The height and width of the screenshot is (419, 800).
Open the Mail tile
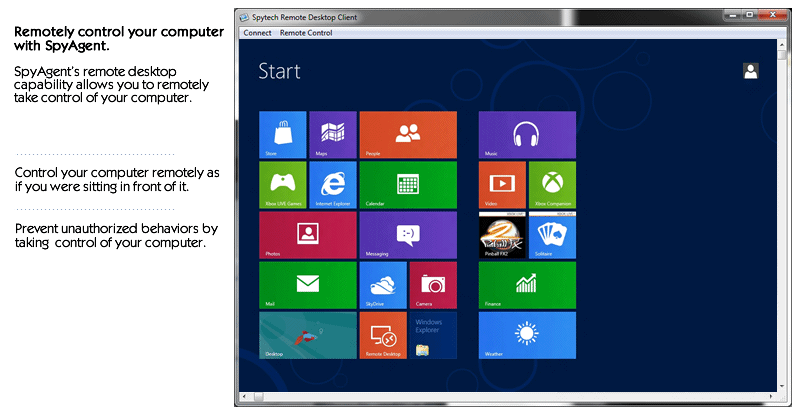308,285
